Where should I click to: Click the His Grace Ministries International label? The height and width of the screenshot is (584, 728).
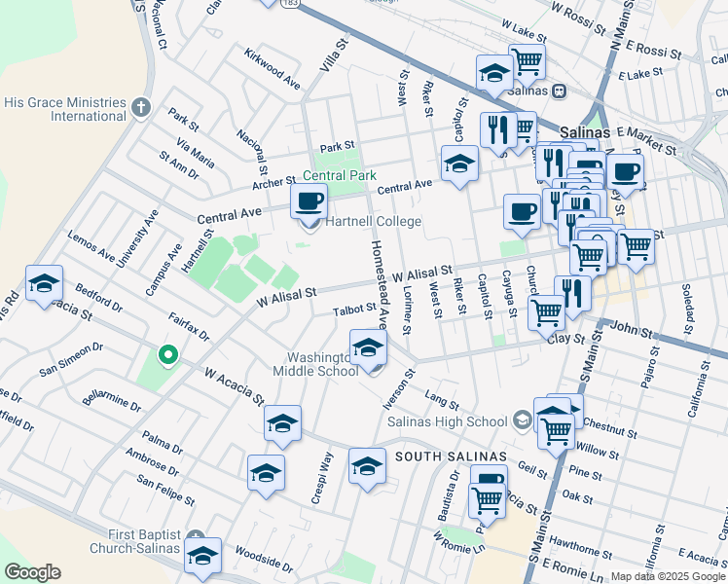[65, 109]
